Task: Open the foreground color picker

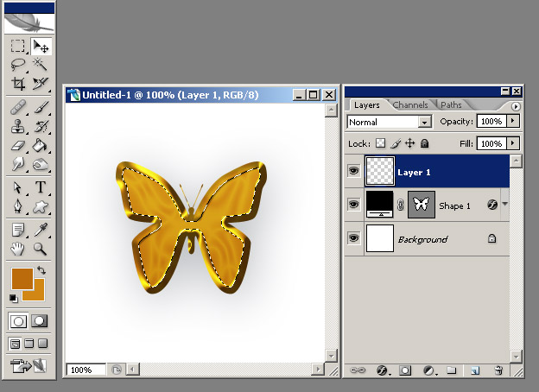Action: (22, 278)
